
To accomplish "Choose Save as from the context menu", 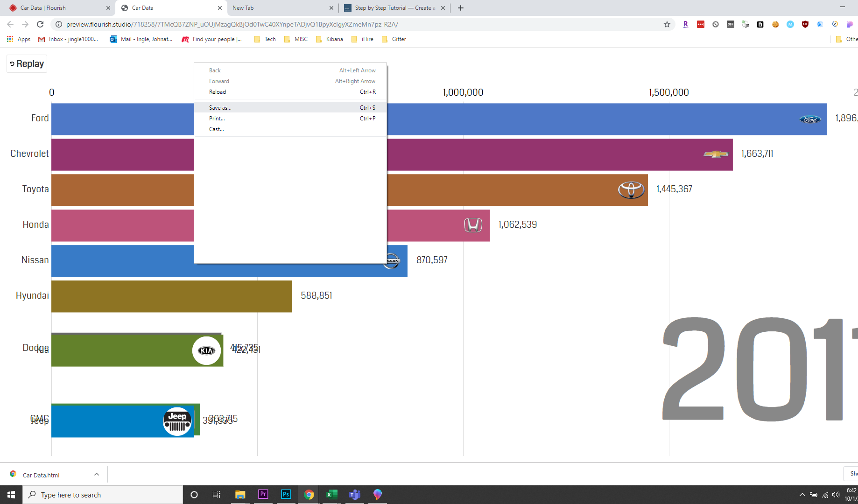I will (220, 107).
